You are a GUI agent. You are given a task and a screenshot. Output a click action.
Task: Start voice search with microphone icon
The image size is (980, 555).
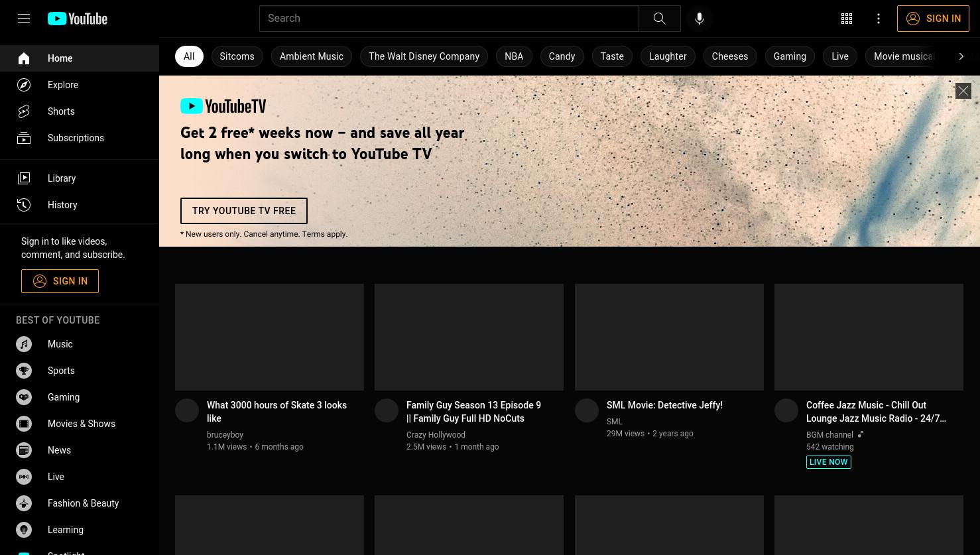(700, 19)
